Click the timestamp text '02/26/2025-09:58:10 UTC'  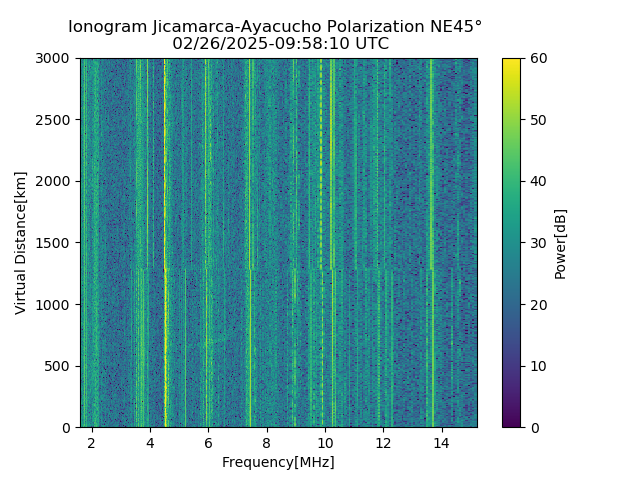click(x=280, y=43)
